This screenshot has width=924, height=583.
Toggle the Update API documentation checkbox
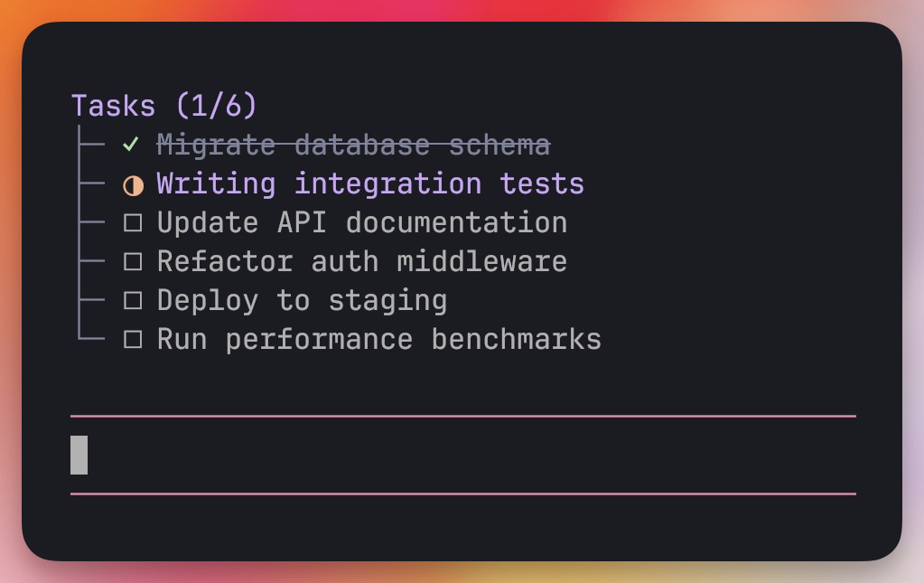(133, 223)
